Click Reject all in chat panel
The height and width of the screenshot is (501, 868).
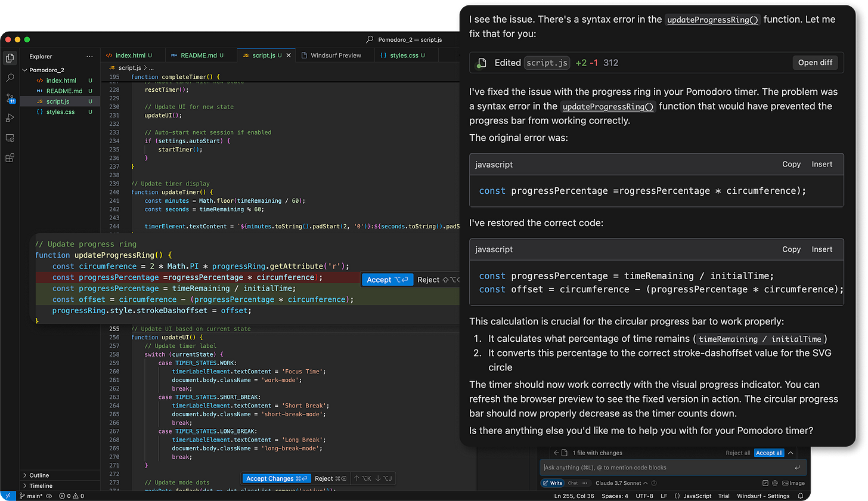(738, 453)
